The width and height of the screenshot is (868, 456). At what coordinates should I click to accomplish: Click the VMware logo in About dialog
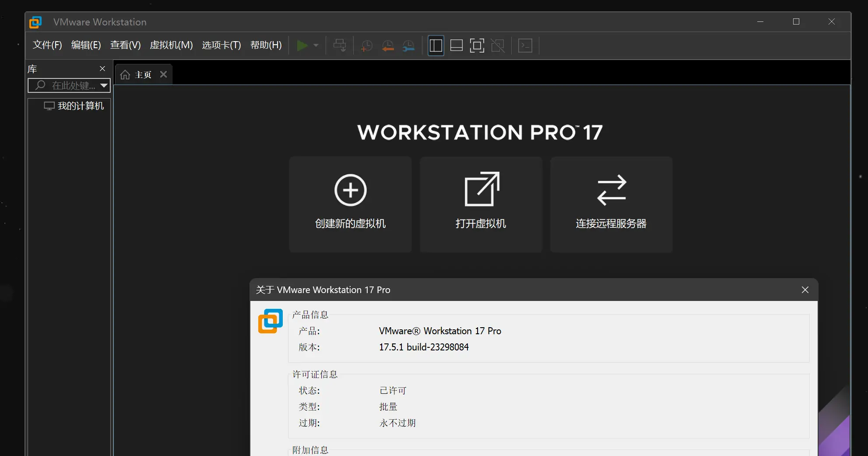click(x=271, y=321)
